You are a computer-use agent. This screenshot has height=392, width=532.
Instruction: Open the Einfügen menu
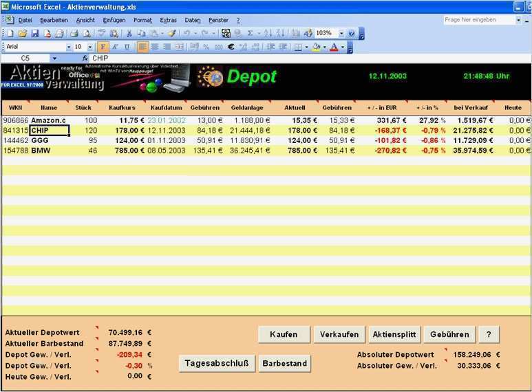[x=114, y=21]
